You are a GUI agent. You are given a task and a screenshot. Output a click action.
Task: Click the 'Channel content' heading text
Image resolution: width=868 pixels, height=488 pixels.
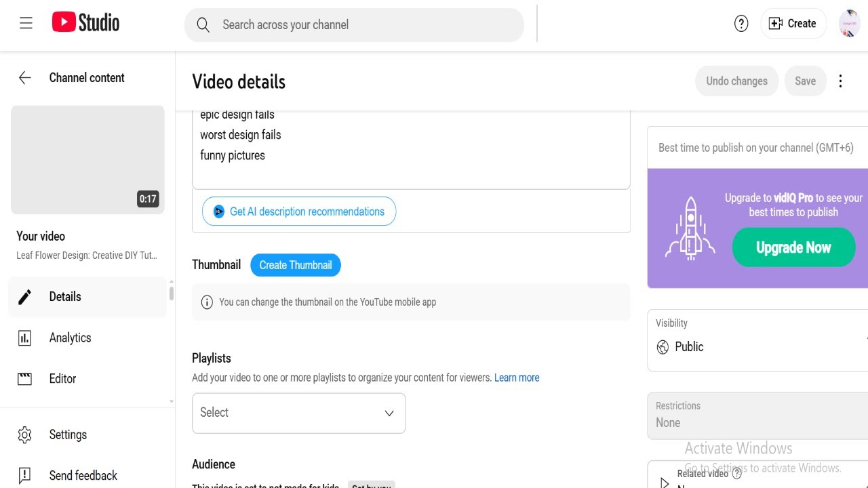87,78
